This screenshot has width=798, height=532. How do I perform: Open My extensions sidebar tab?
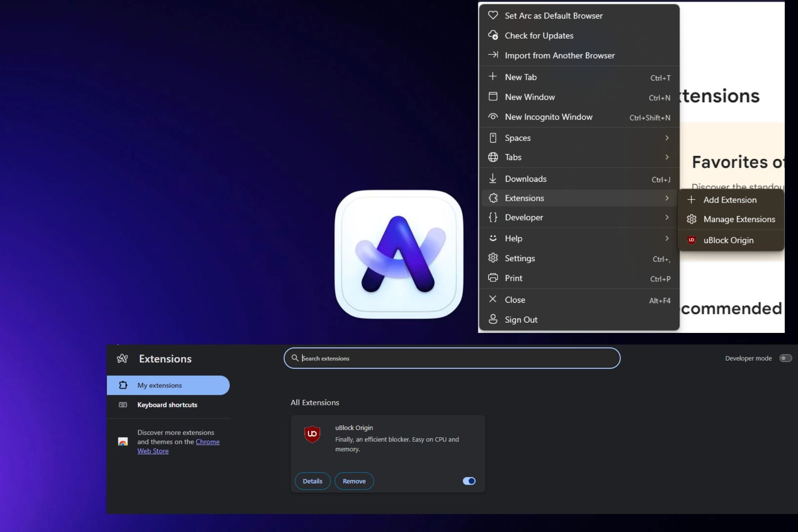[x=168, y=385]
